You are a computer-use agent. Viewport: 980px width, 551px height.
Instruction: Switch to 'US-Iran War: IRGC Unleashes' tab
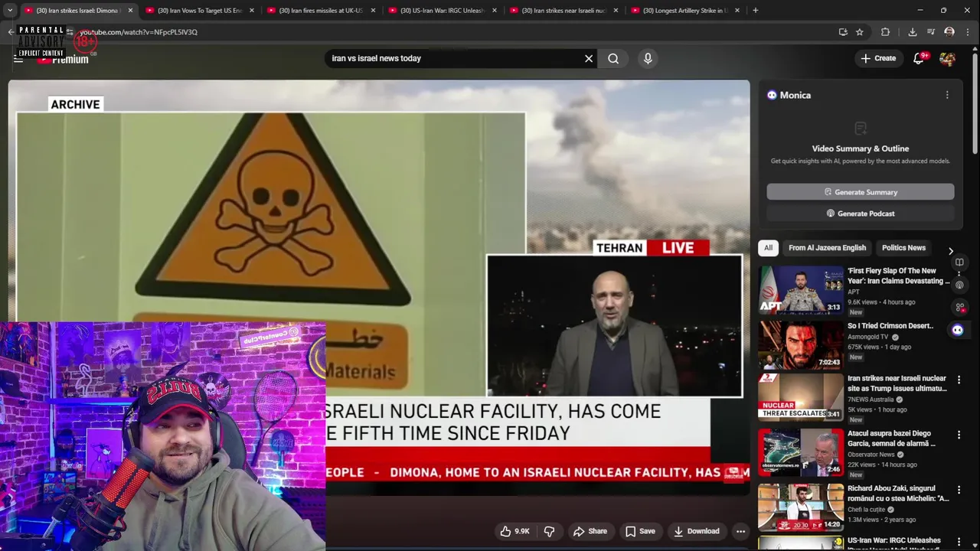coord(442,11)
